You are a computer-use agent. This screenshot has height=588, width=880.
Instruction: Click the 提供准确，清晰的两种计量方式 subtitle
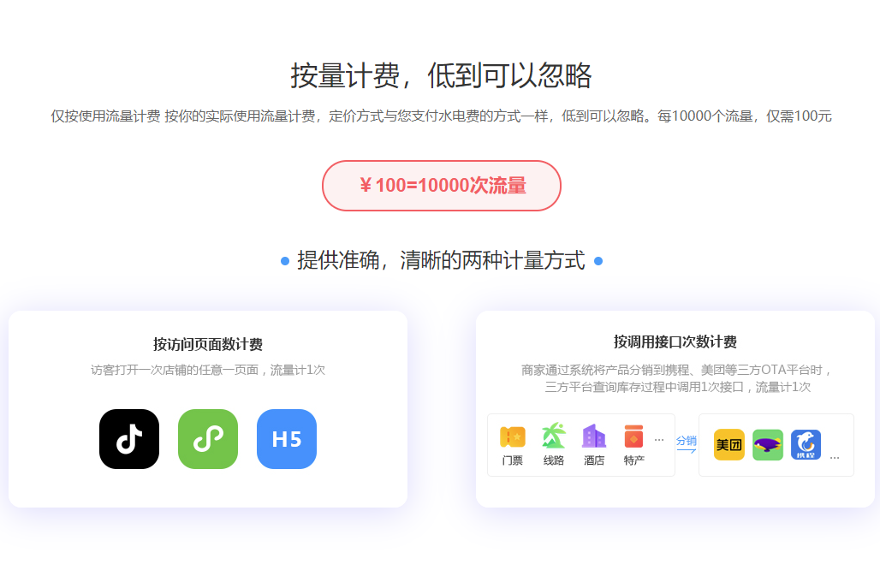tap(441, 261)
